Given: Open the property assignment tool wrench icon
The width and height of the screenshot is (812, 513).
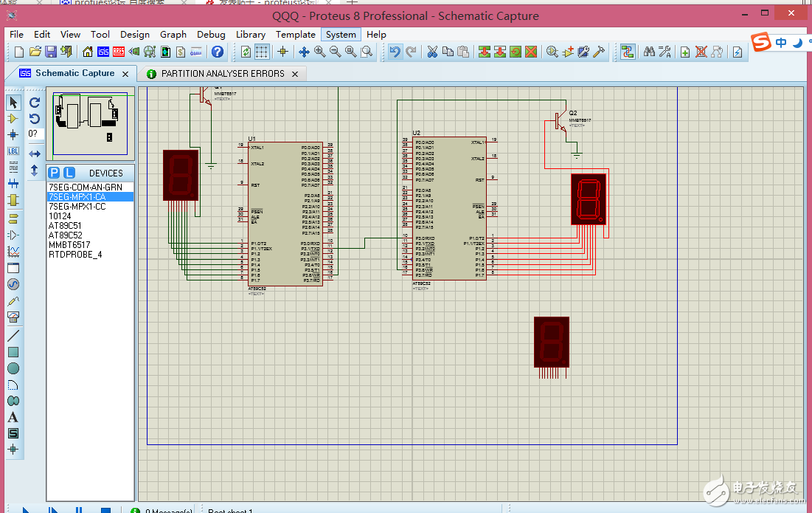Looking at the screenshot, I should 665,52.
